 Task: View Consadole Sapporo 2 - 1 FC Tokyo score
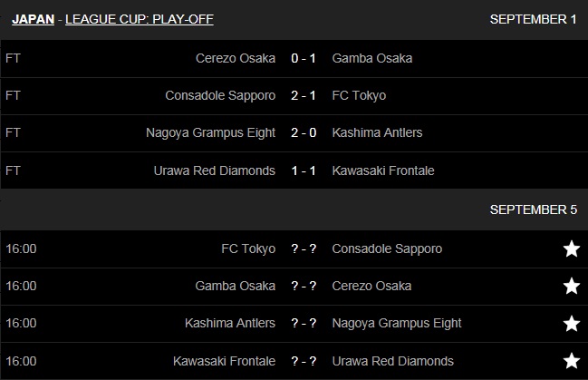304,95
